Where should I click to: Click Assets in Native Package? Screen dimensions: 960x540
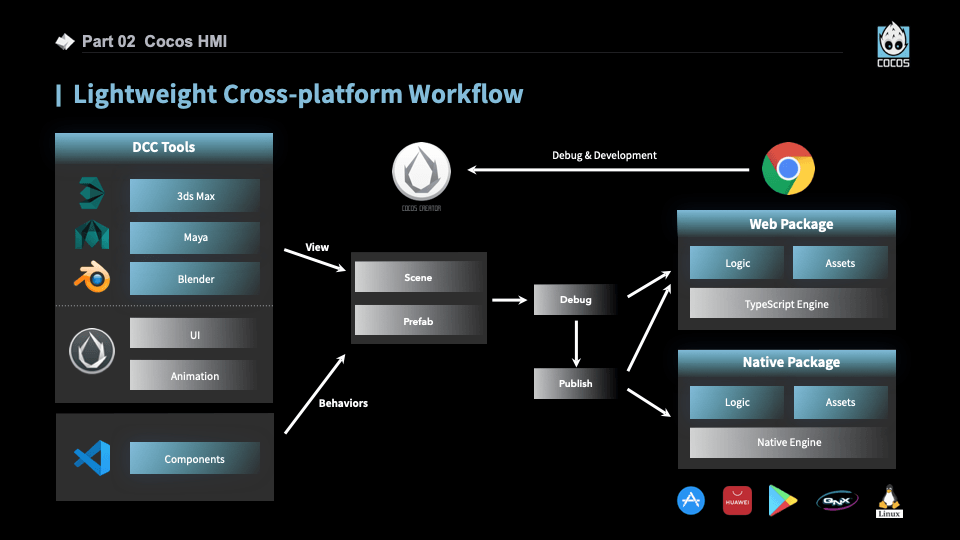(840, 402)
